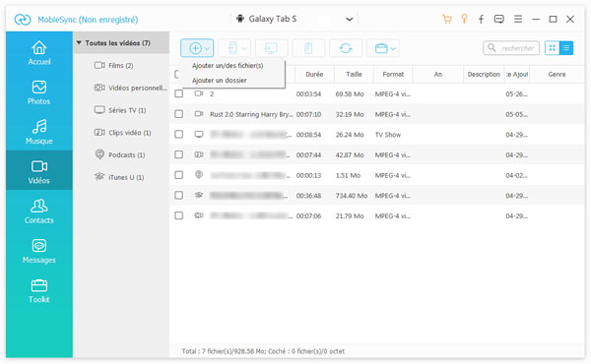Select the Rust 2.0 Starring Harry title

pos(251,114)
